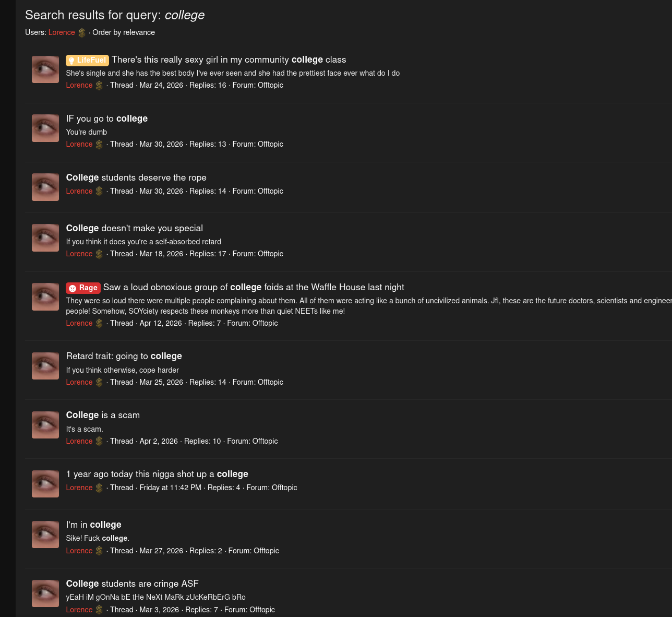Viewport: 672px width, 617px height.
Task: Open Offtopic forum link under 'IF you go to college'
Action: pos(270,144)
